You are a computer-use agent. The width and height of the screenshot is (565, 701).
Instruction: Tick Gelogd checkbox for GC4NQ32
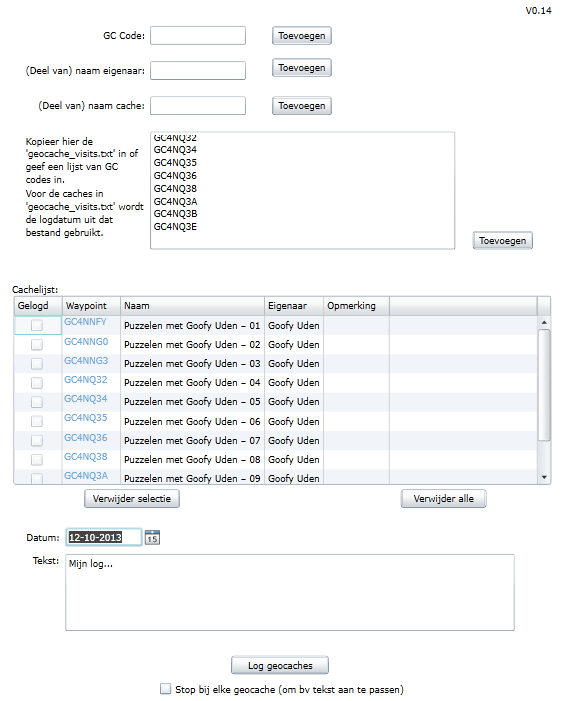(x=37, y=383)
